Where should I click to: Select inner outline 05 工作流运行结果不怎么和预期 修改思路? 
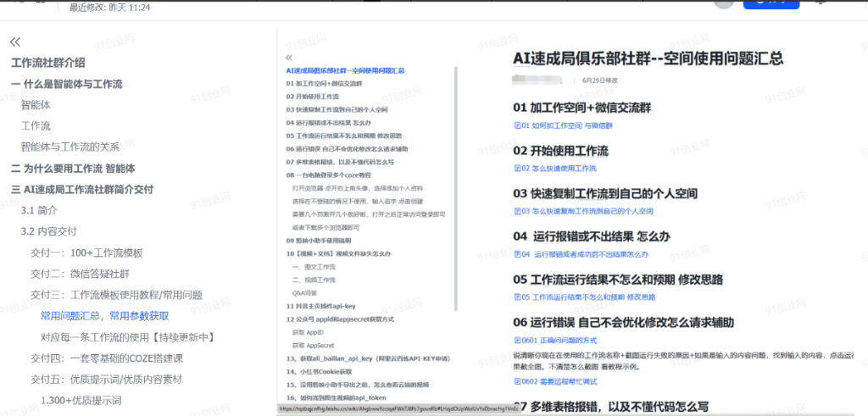pos(344,136)
